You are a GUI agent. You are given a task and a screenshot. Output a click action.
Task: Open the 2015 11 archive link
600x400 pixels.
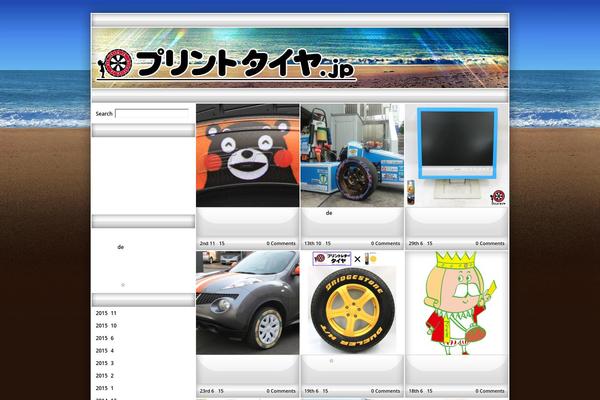point(106,313)
